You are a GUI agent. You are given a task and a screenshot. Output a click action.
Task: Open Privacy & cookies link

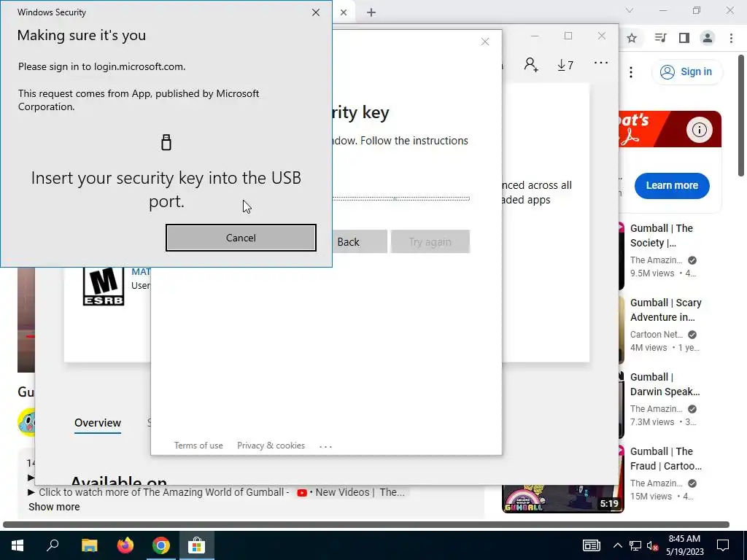tap(271, 446)
